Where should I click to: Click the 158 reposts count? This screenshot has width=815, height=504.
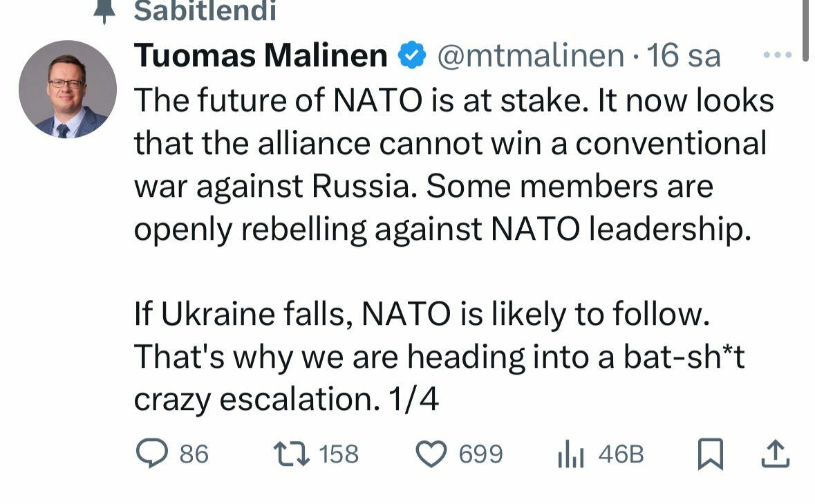pos(338,454)
